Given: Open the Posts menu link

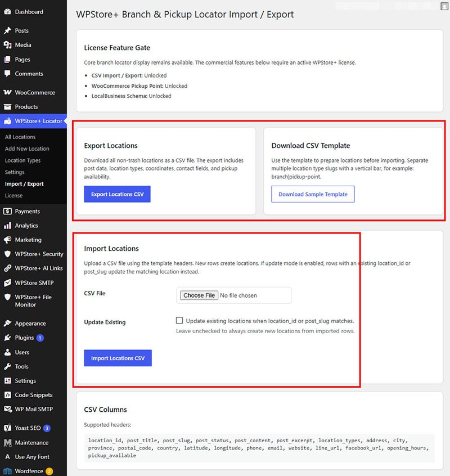Looking at the screenshot, I should pos(22,30).
